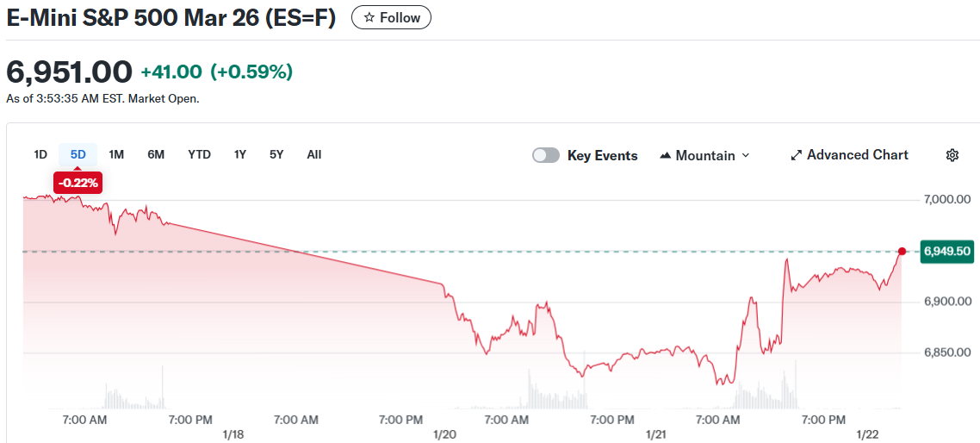980x443 pixels.
Task: Choose the 6M time range
Action: tap(156, 154)
